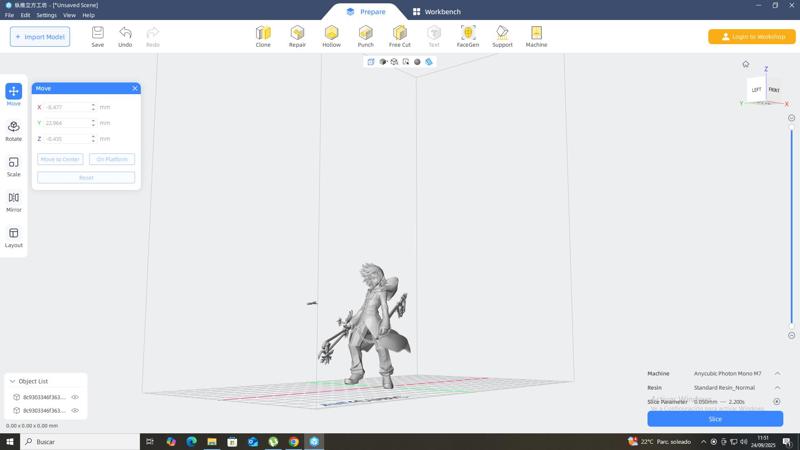Open the Edit menu
This screenshot has width=800, height=450.
point(26,15)
